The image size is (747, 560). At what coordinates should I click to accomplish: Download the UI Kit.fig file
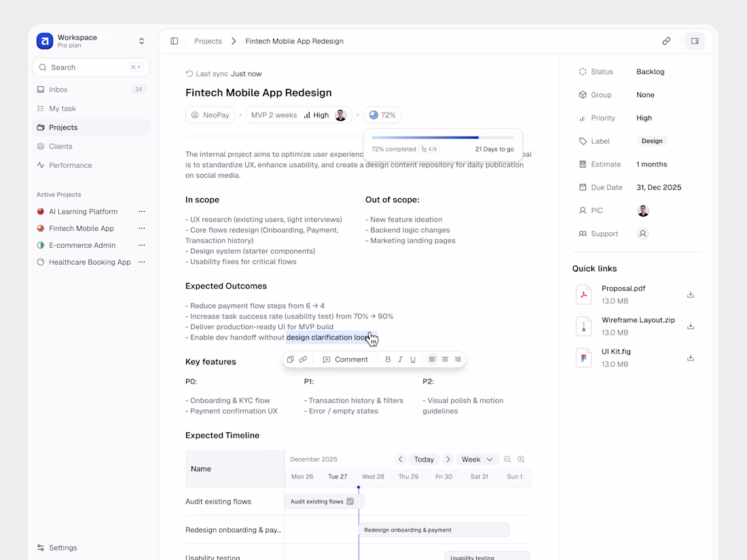pos(690,358)
